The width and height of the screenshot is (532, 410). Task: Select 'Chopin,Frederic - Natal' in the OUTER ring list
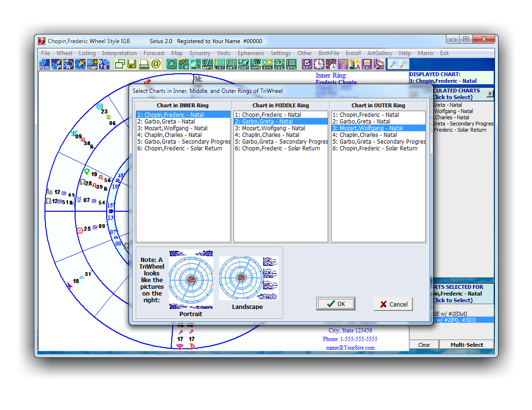[378, 115]
